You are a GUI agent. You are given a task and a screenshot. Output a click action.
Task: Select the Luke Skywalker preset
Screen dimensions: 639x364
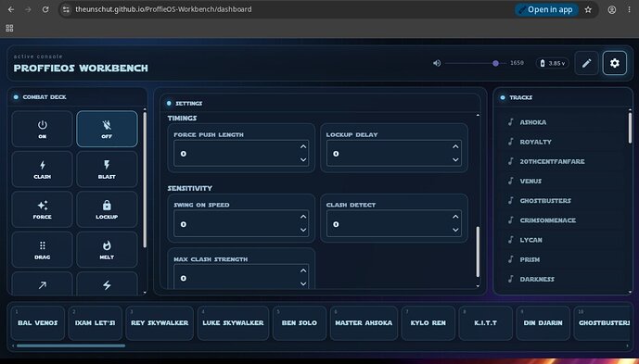click(233, 323)
